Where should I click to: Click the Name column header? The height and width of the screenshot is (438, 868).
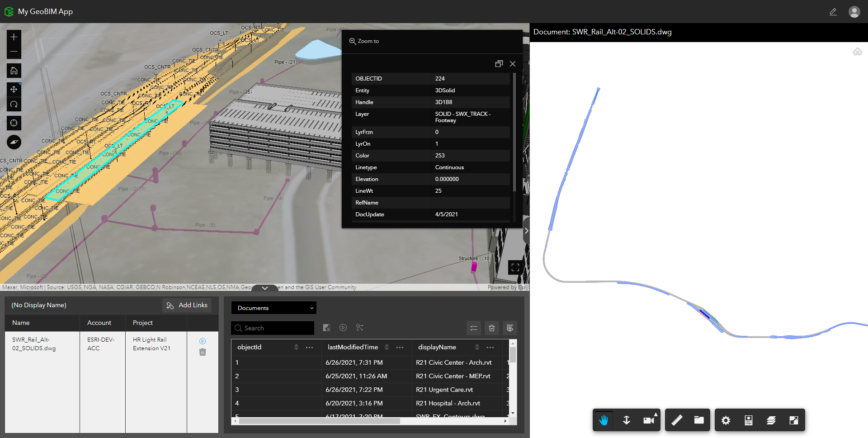tap(42, 323)
